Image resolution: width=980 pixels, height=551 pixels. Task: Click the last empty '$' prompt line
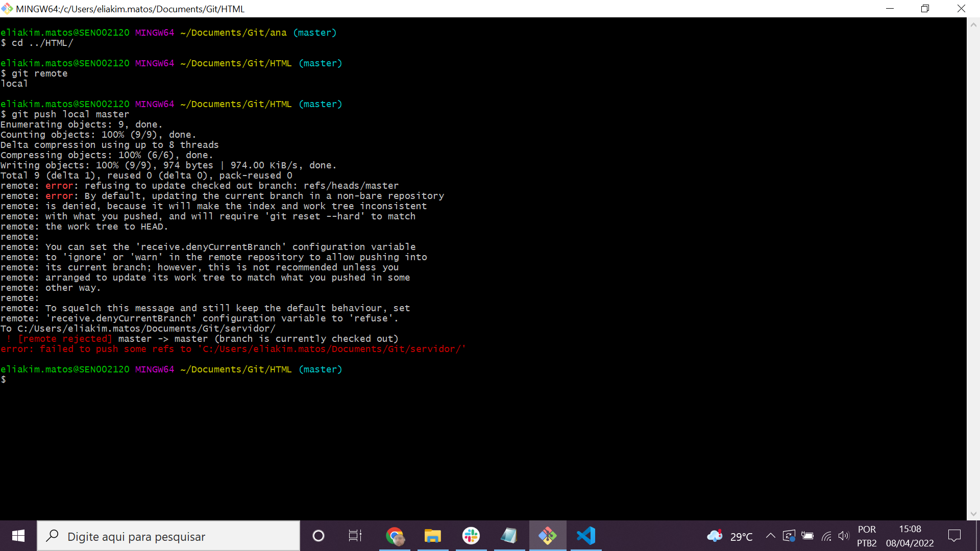tap(4, 380)
